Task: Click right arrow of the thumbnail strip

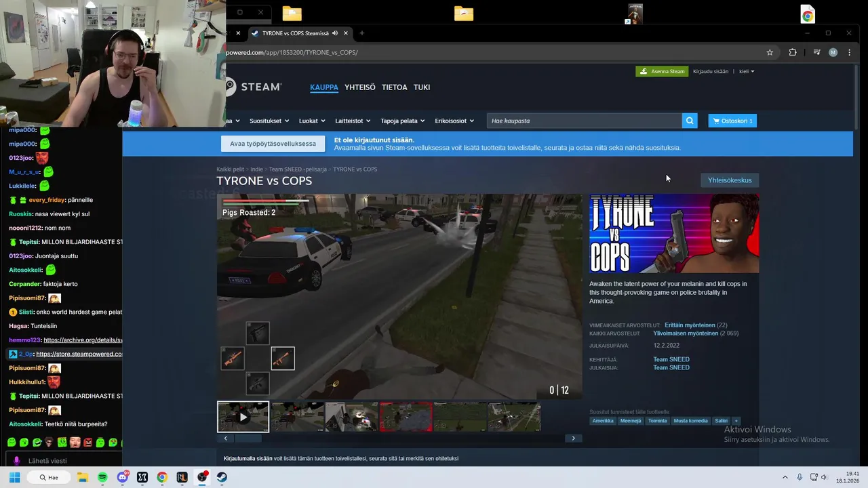Action: (574, 439)
